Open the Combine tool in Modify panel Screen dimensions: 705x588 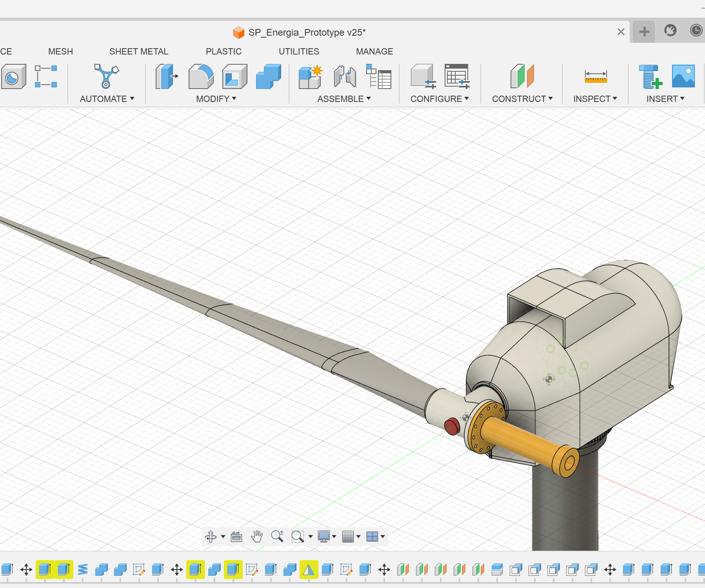269,77
